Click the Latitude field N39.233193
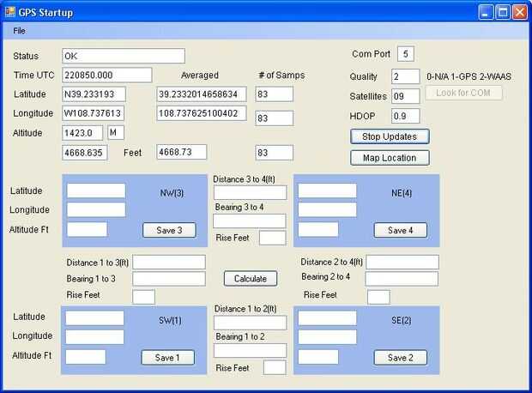Image resolution: width=532 pixels, height=393 pixels. coord(94,94)
